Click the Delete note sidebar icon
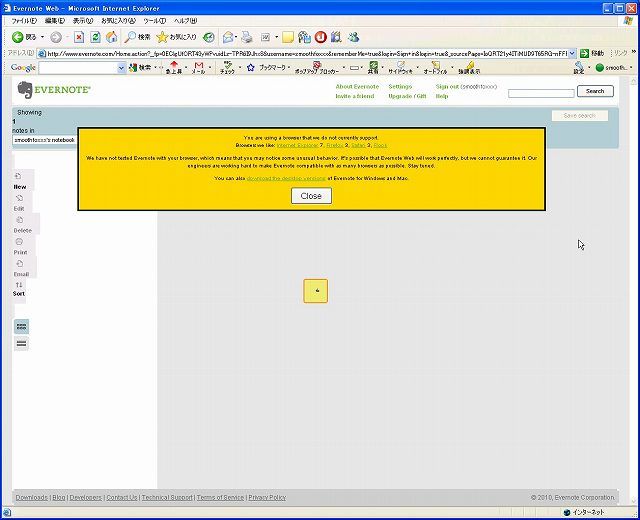The height and width of the screenshot is (520, 640). [22, 225]
